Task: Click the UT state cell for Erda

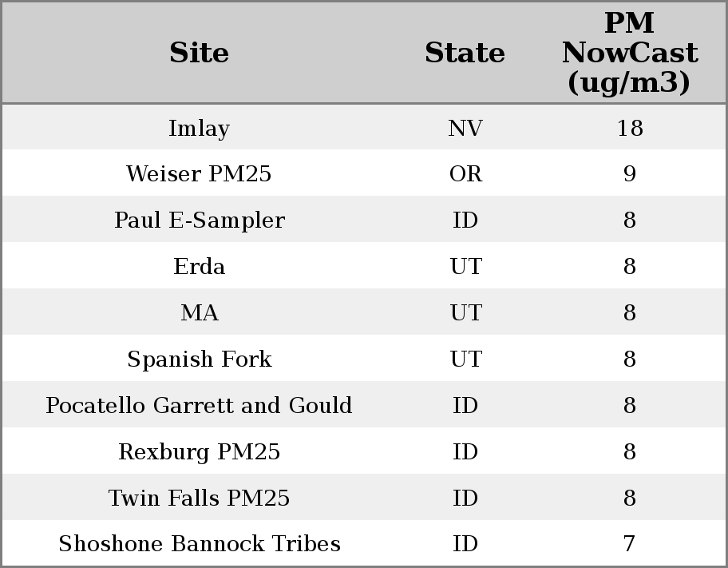Action: (465, 267)
